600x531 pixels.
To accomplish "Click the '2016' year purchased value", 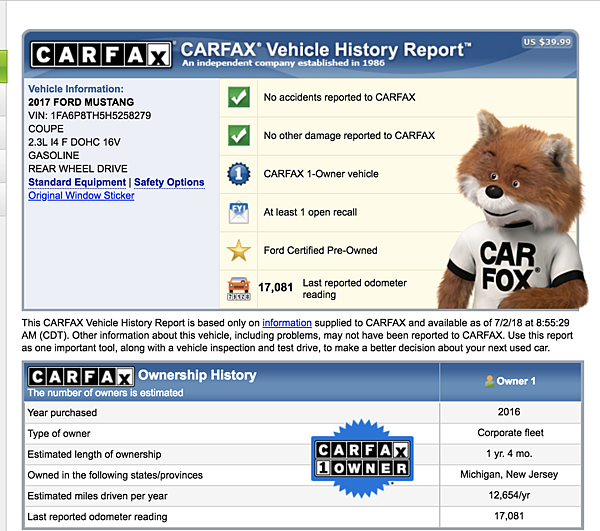I will click(x=509, y=412).
